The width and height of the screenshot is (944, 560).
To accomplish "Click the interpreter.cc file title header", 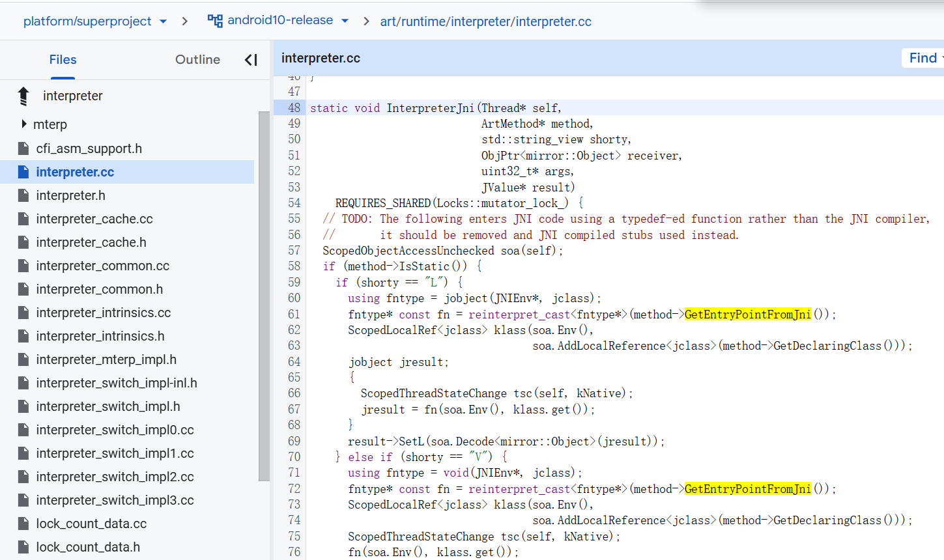I will (x=321, y=58).
